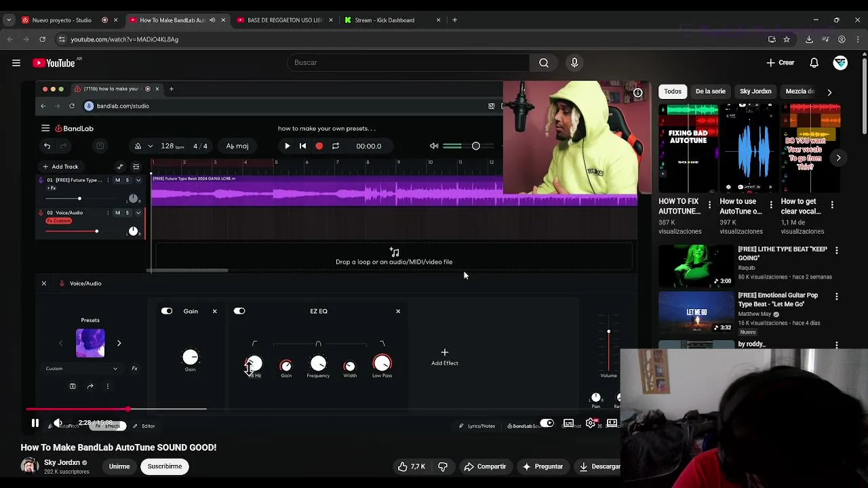This screenshot has width=868, height=488.
Task: Click the Crear button
Action: pyautogui.click(x=780, y=63)
